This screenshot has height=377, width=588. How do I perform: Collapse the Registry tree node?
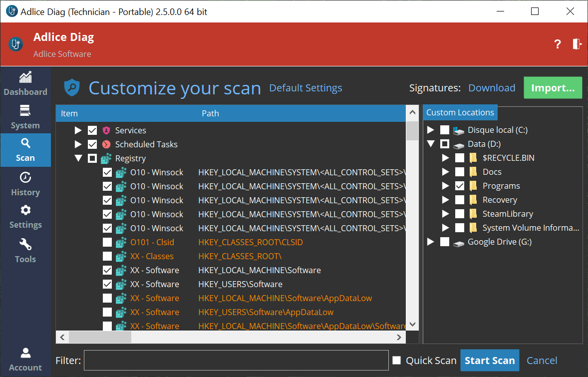[x=78, y=158]
